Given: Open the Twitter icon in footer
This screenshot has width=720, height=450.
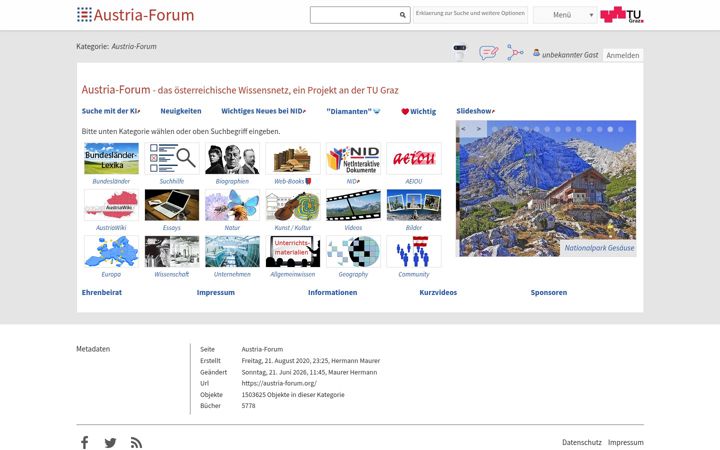Looking at the screenshot, I should click(110, 443).
